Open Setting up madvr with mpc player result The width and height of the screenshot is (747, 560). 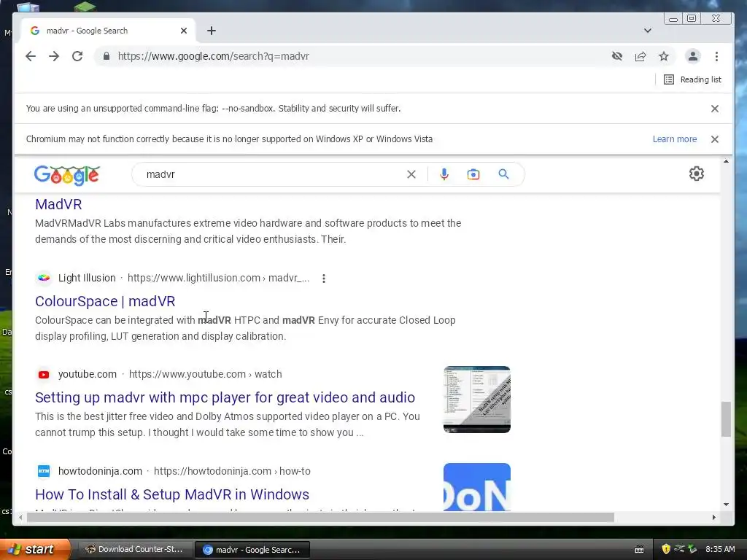tap(225, 397)
